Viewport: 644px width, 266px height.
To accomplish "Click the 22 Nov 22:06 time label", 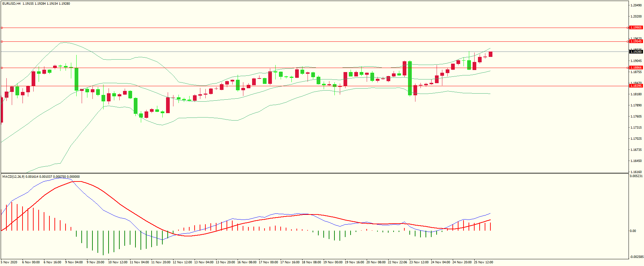I will [x=397, y=262].
